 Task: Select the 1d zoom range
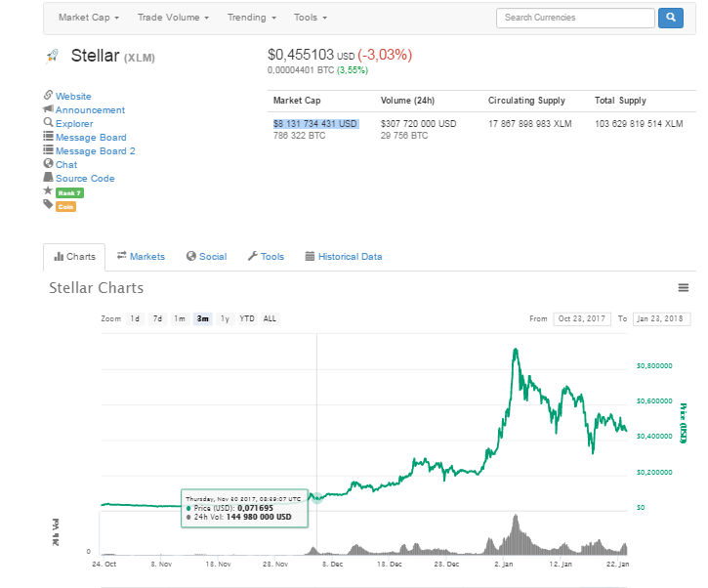(135, 318)
